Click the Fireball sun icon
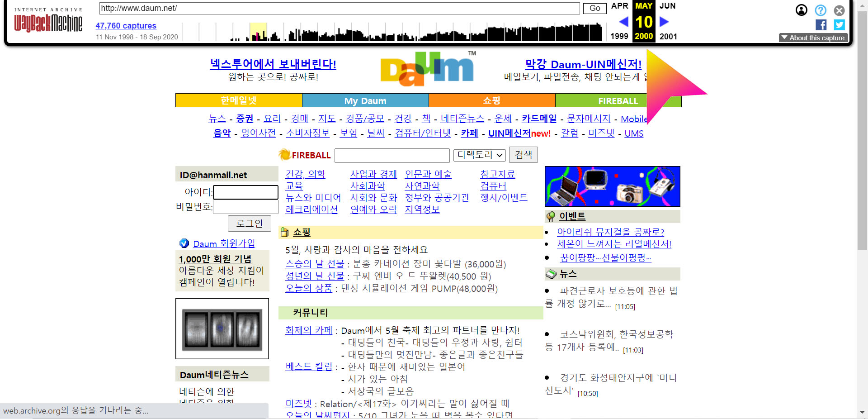Screen dimensions: 868x419 (x=284, y=155)
